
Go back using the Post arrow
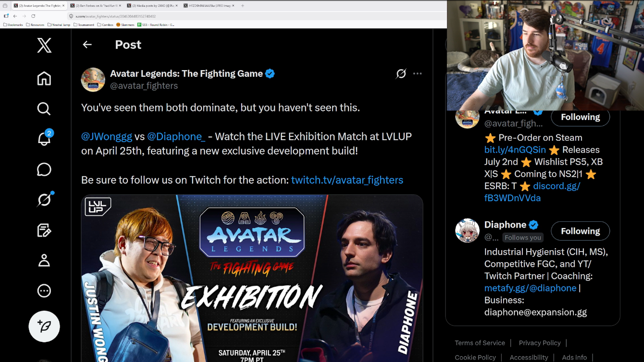point(87,45)
